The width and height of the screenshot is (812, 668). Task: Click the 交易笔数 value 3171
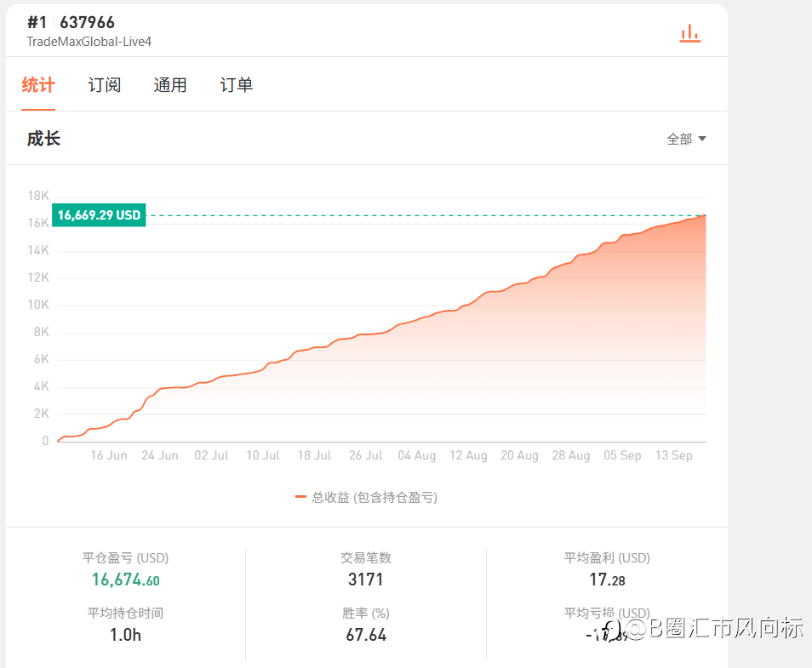[x=366, y=580]
